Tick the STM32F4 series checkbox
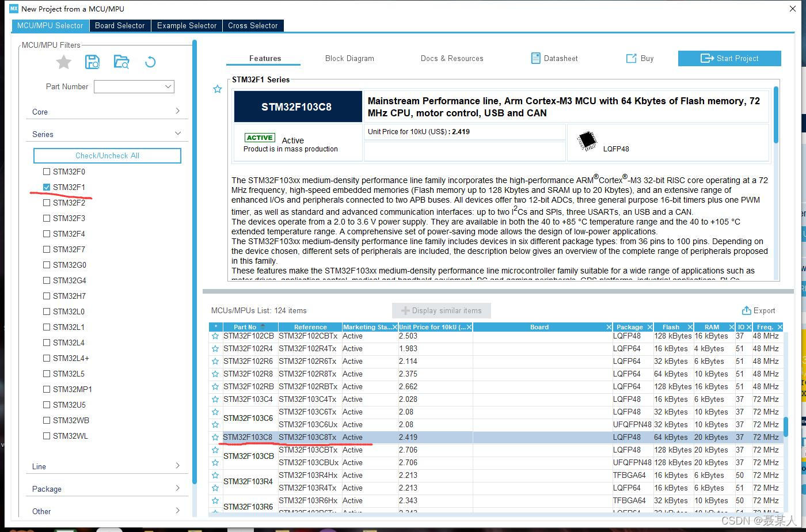 [x=47, y=234]
